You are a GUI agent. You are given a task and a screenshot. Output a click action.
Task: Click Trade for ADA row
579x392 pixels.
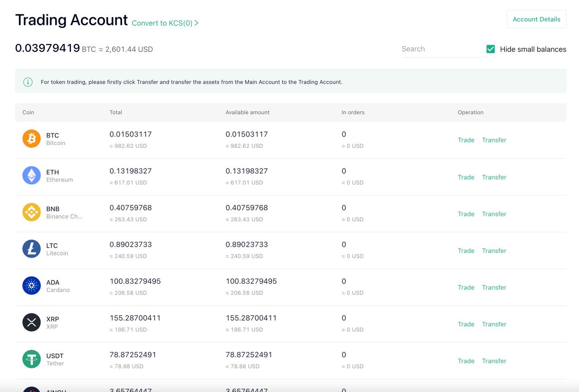(466, 288)
